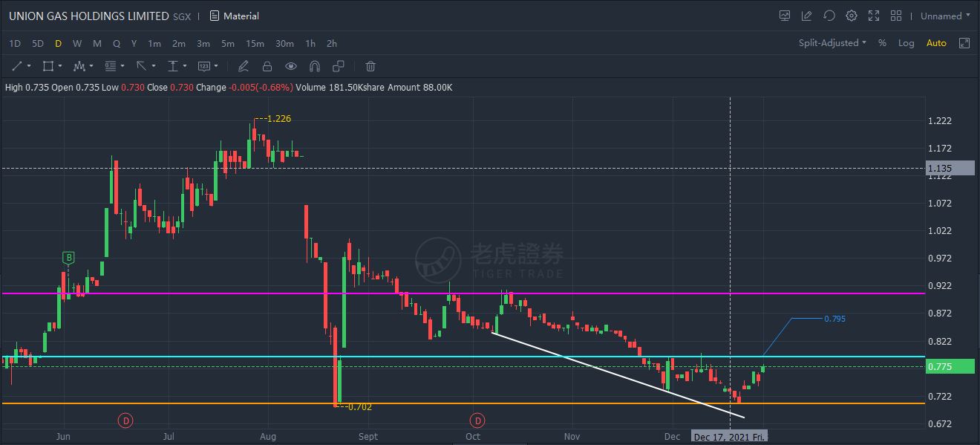Expand the measure tool dropdown arrow
The width and height of the screenshot is (980, 445).
click(x=184, y=66)
